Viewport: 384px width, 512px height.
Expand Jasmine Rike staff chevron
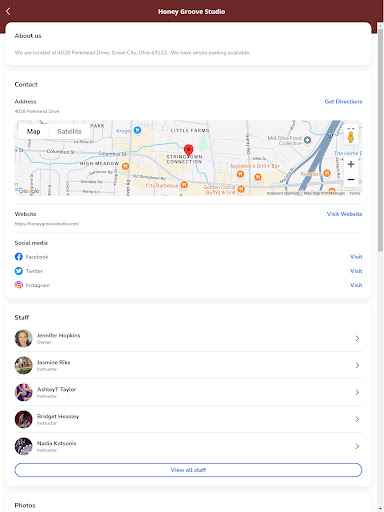pyautogui.click(x=357, y=365)
